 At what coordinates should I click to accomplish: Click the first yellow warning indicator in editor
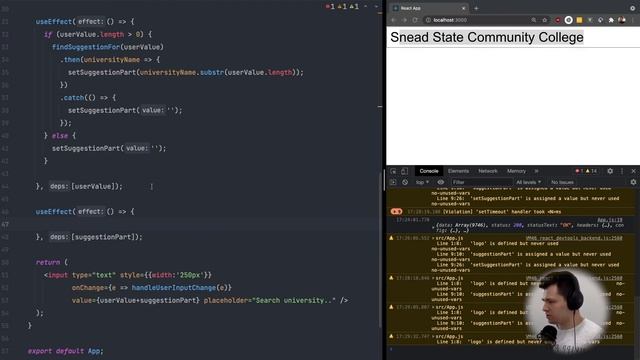click(342, 7)
